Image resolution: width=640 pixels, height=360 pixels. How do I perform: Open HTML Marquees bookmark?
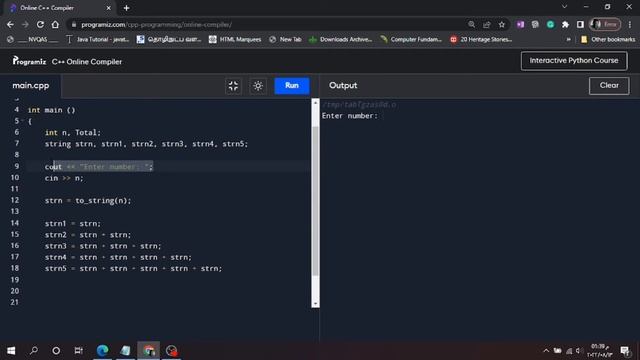(235, 39)
